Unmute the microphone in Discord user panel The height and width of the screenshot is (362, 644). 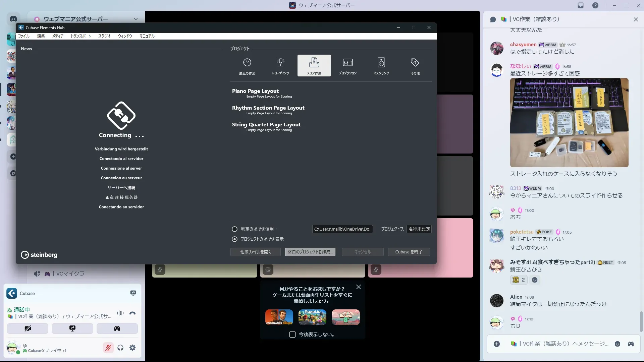pyautogui.click(x=108, y=348)
